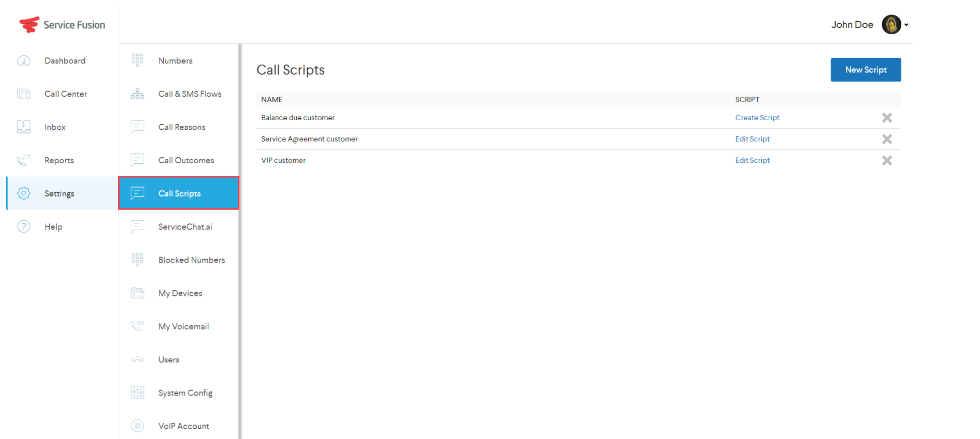Viewport: 980px width, 439px height.
Task: Click the Reports phone-arrows icon
Action: (x=24, y=160)
